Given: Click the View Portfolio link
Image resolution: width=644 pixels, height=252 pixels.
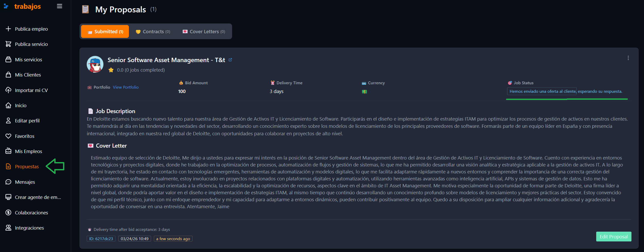Looking at the screenshot, I should click(126, 87).
